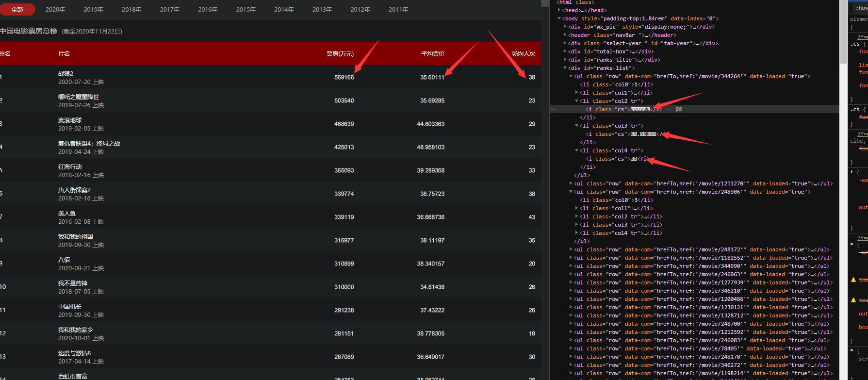
Task: Open the 速度与激情8 movie row
Action: coord(270,357)
